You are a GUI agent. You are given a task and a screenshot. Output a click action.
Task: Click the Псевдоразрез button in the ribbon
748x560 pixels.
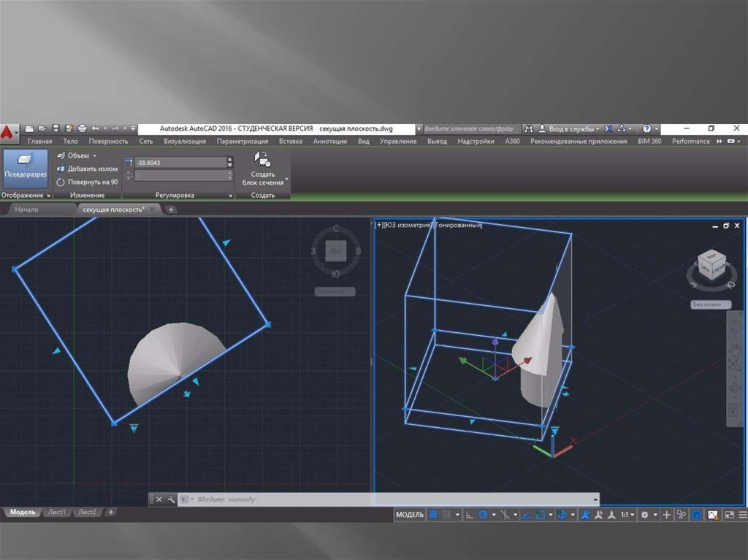click(x=26, y=166)
